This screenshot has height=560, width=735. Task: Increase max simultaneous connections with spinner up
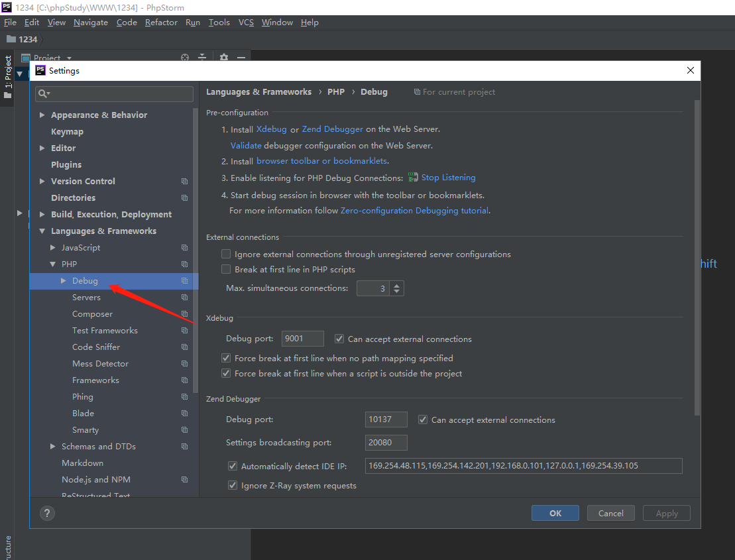point(396,285)
